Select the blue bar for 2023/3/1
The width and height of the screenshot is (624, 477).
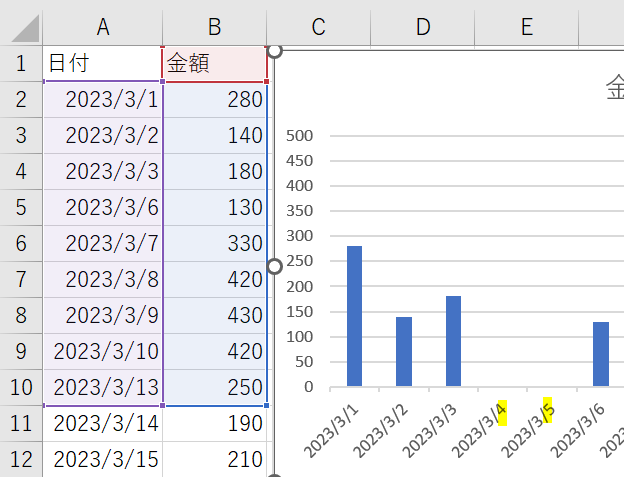[x=354, y=315]
